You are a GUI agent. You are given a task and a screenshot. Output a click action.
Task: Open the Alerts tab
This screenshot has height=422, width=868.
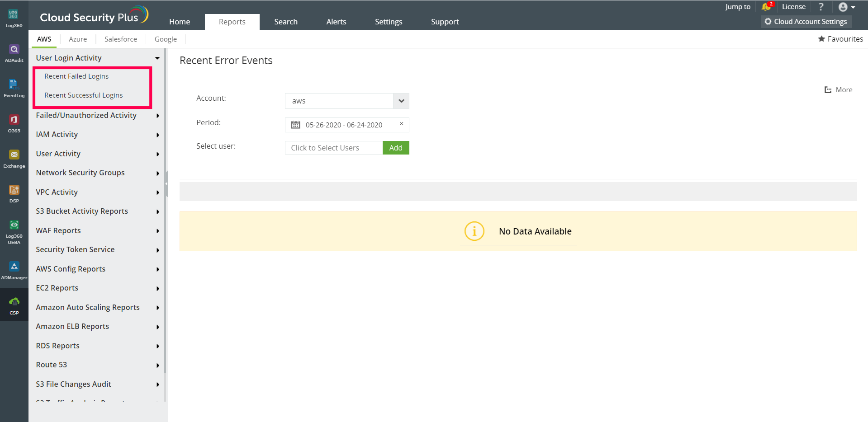[336, 22]
